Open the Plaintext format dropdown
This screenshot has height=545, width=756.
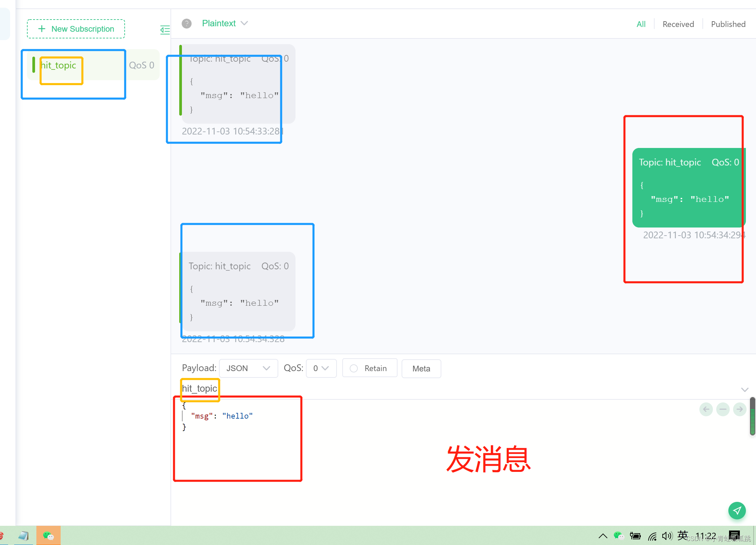(225, 23)
